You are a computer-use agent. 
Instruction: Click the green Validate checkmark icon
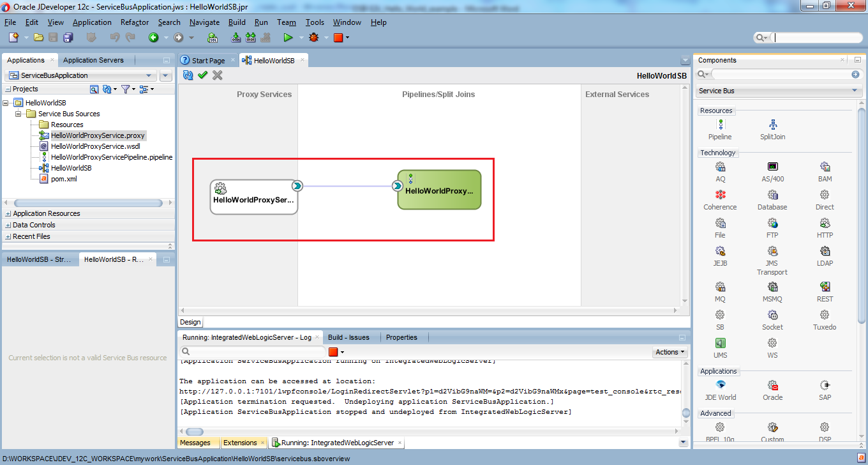202,75
